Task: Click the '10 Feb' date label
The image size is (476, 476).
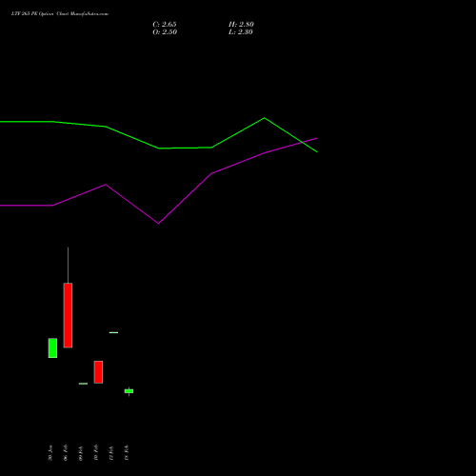Action: (x=96, y=453)
